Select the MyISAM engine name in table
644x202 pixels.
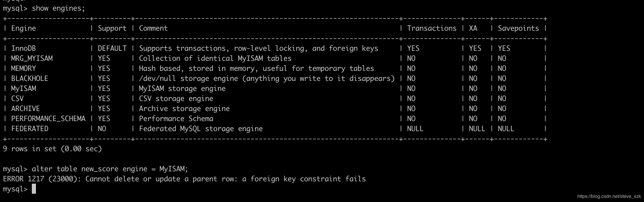tap(23, 89)
